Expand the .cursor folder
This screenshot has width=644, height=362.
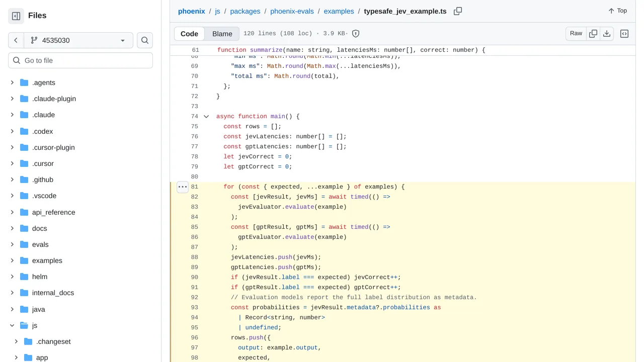click(x=12, y=163)
